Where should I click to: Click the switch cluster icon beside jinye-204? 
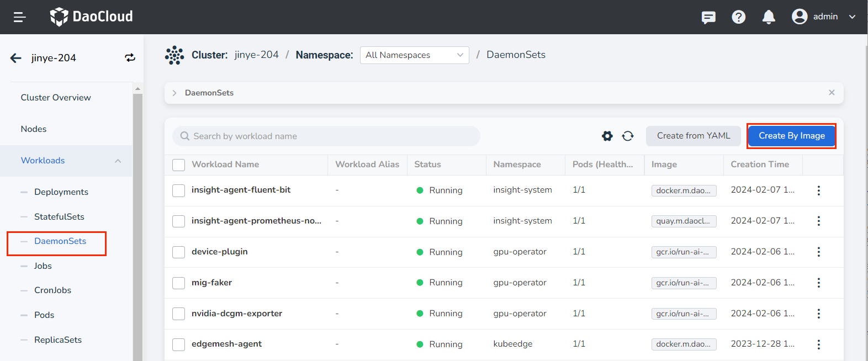pos(130,58)
